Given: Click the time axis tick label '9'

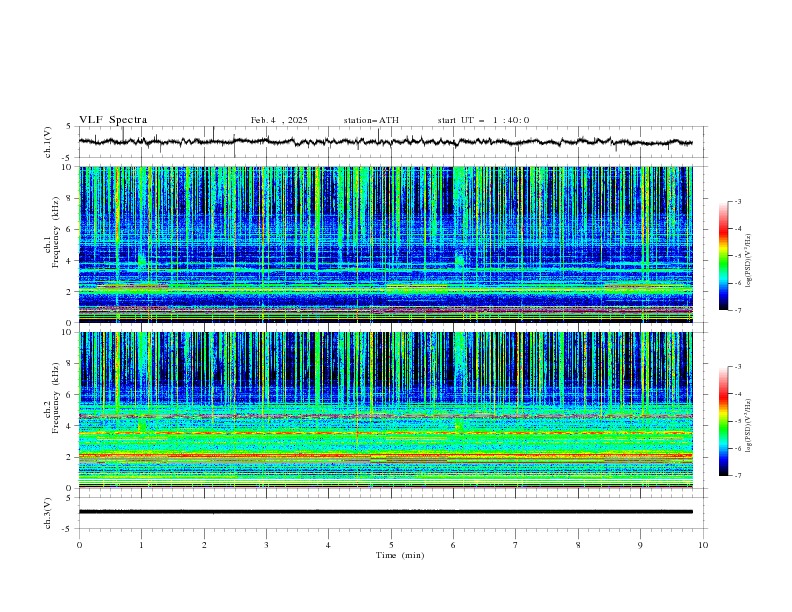Looking at the screenshot, I should point(640,545).
